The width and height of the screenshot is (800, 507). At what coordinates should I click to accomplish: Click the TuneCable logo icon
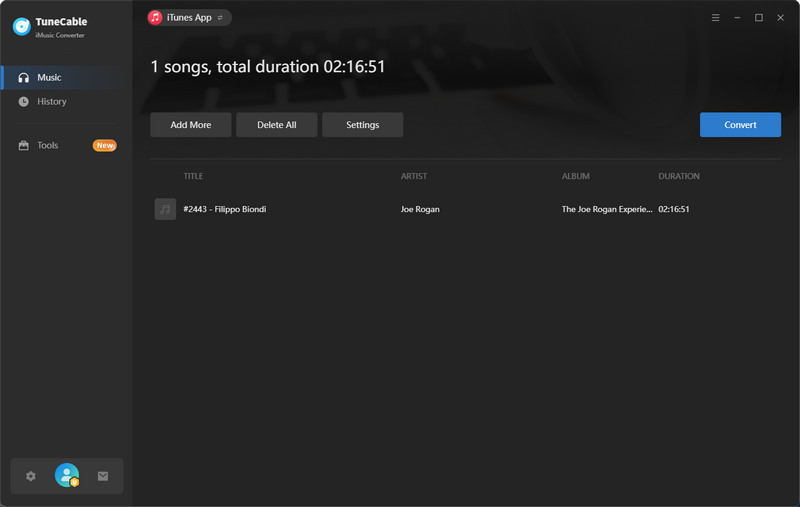tap(21, 27)
